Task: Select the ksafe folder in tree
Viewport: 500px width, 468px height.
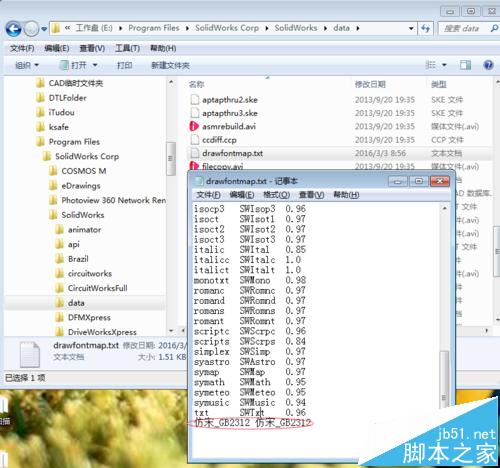Action: tap(52, 127)
